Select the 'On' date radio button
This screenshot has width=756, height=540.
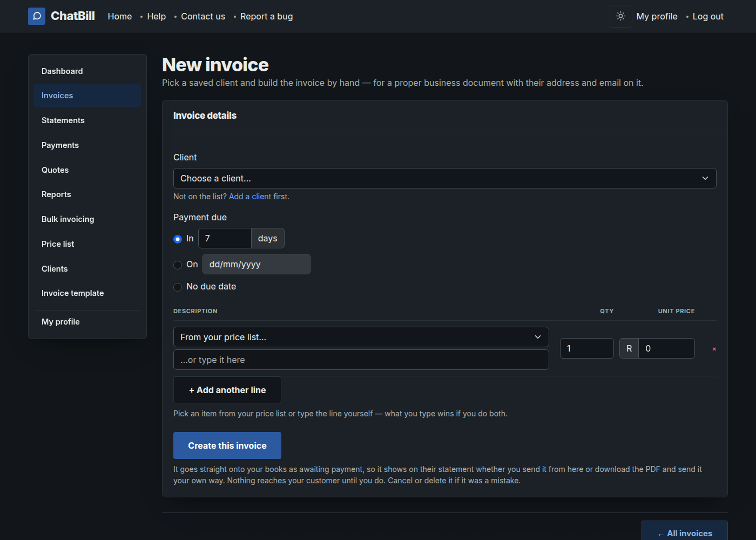(x=178, y=265)
